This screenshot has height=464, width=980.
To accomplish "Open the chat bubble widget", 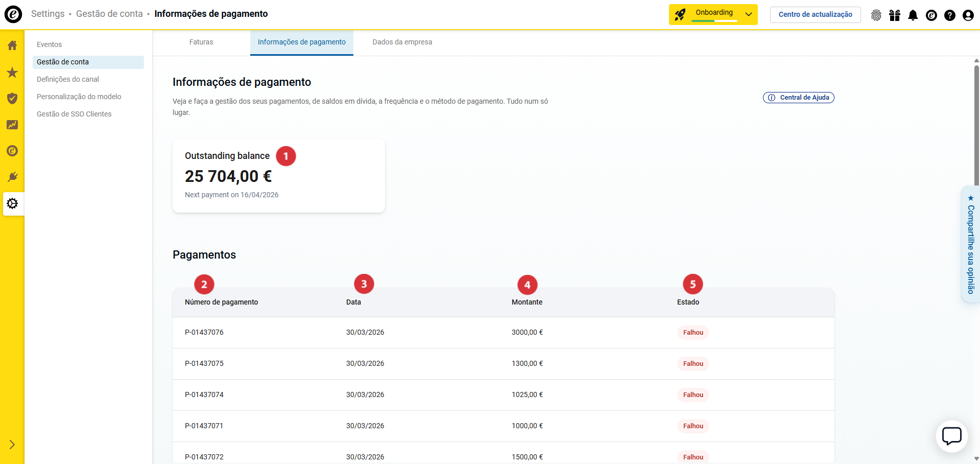I will point(951,436).
